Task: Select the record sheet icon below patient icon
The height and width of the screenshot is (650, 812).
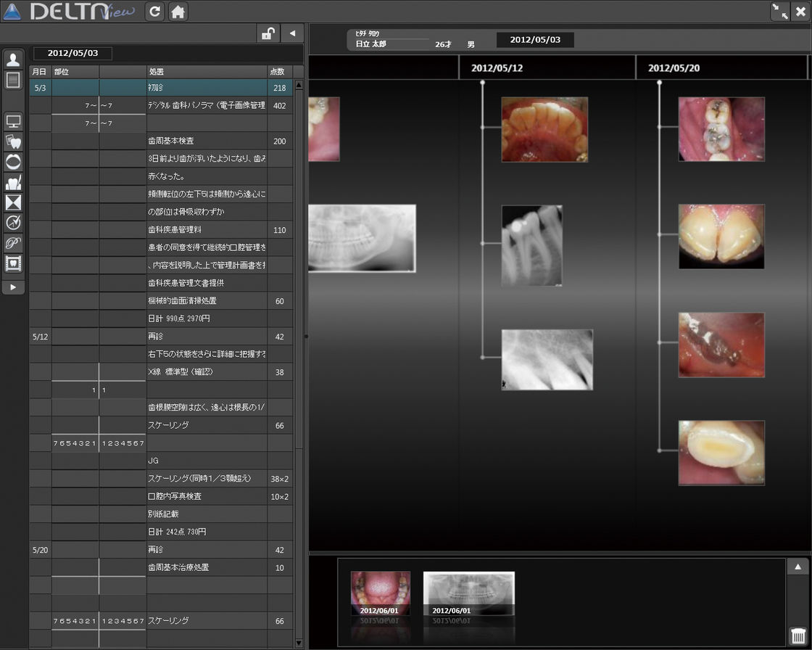Action: [x=13, y=80]
